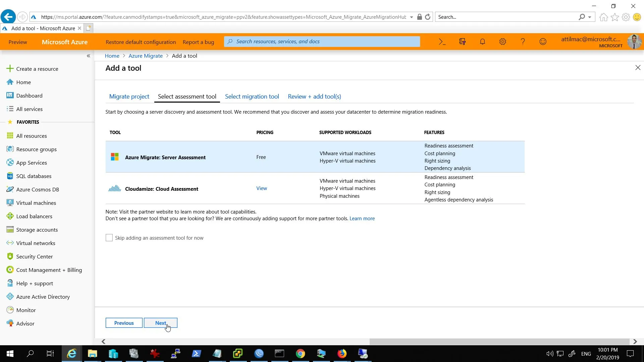Open Help + support
Image resolution: width=644 pixels, height=362 pixels.
point(35,283)
